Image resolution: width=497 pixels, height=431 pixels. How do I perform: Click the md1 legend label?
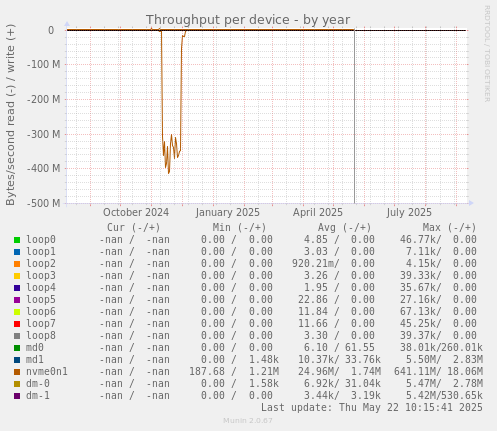click(x=35, y=360)
